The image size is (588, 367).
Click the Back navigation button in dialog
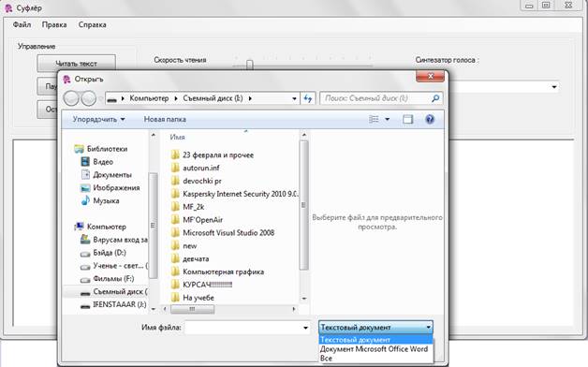(x=71, y=98)
